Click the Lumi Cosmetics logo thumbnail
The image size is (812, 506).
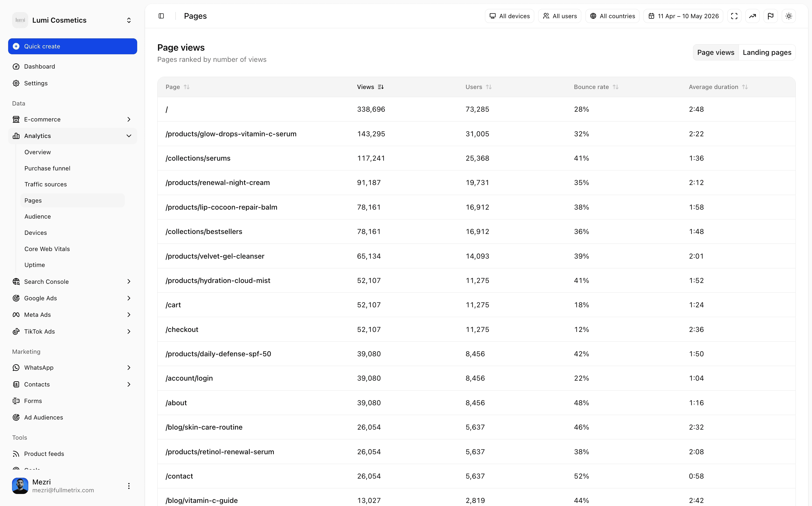click(x=20, y=20)
